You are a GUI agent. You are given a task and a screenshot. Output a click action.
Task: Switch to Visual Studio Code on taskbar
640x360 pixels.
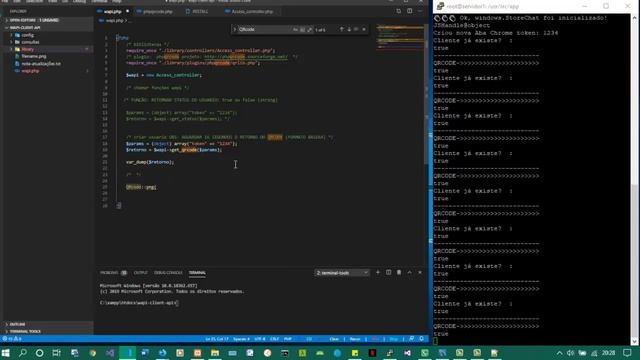(128, 353)
